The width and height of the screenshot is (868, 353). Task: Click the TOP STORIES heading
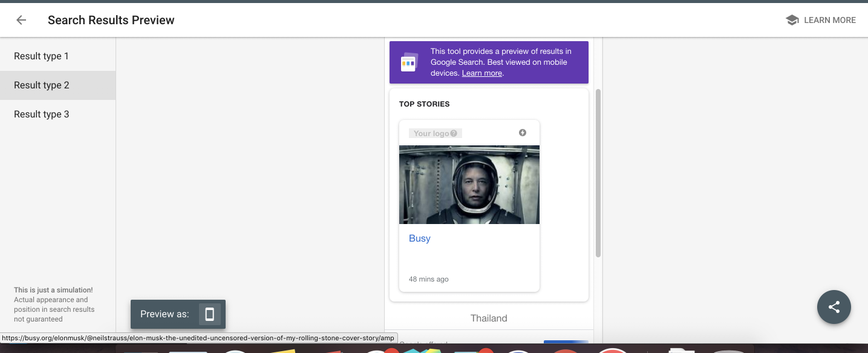pyautogui.click(x=425, y=104)
